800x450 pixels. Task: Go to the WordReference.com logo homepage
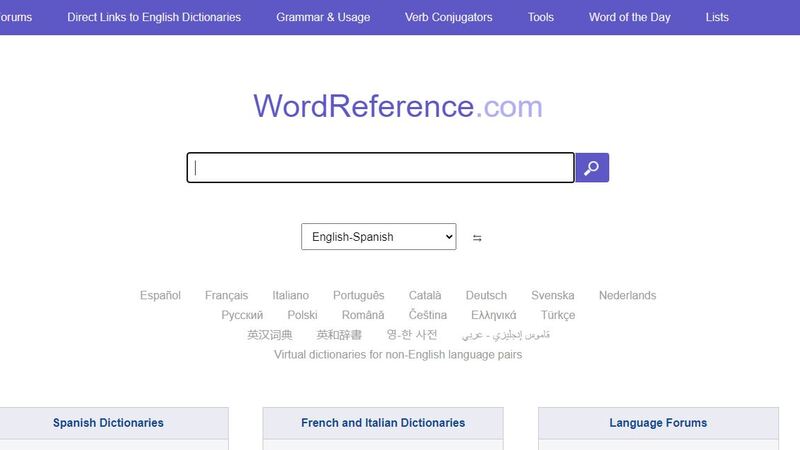pyautogui.click(x=398, y=106)
